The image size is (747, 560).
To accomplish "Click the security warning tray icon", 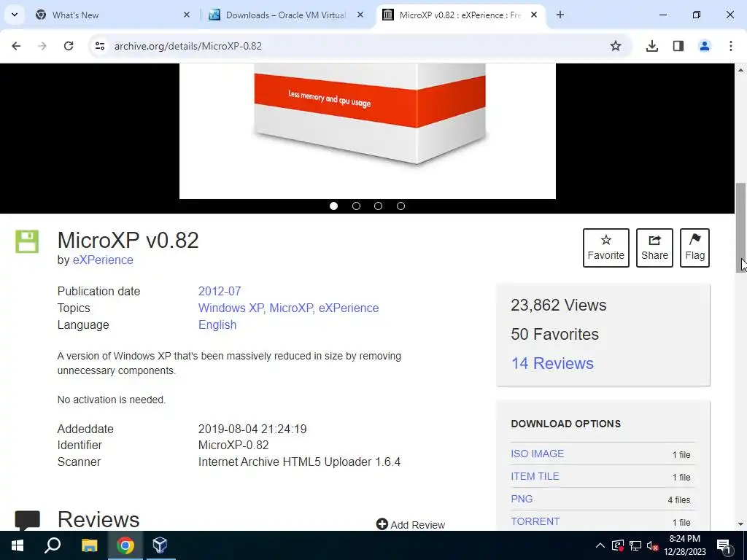I will point(618,545).
